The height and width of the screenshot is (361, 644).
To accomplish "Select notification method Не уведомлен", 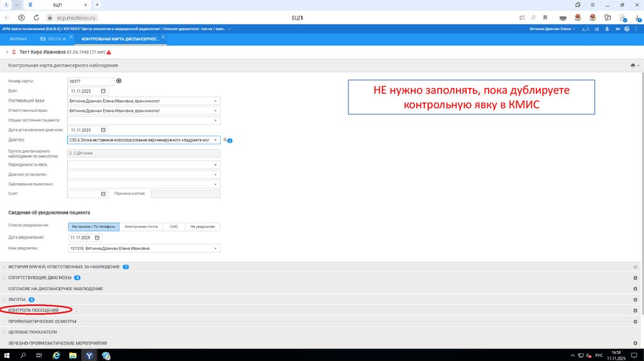I will point(203,226).
